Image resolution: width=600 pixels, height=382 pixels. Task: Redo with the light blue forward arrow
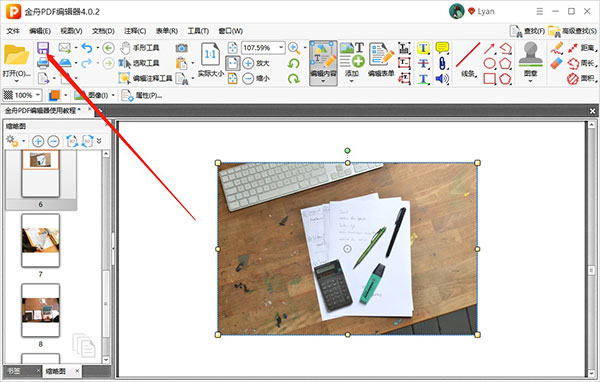click(x=87, y=63)
